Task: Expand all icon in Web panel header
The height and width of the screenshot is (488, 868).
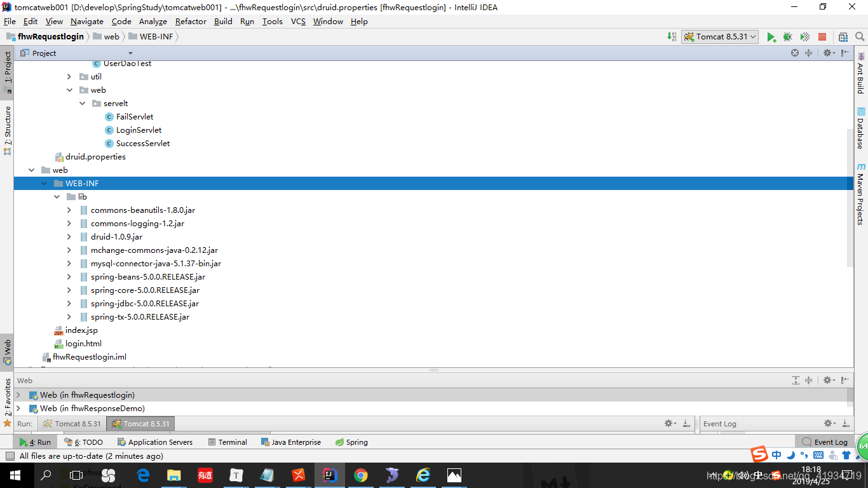Action: [x=796, y=381]
